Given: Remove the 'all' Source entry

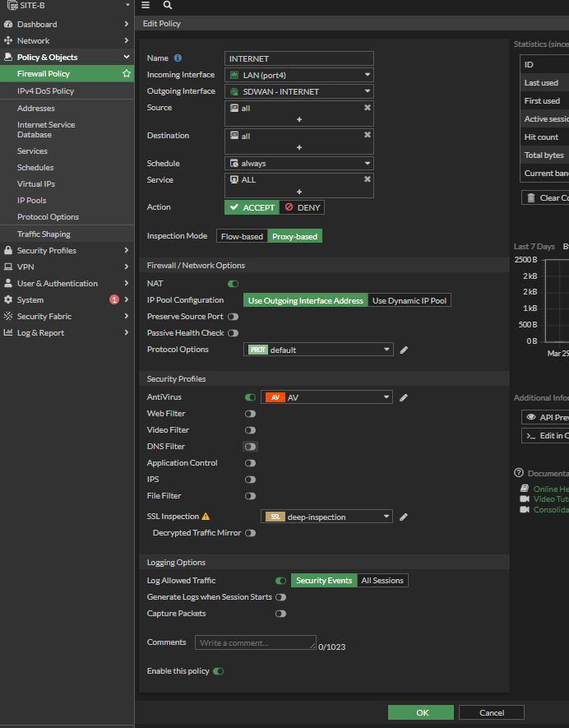Looking at the screenshot, I should (367, 108).
